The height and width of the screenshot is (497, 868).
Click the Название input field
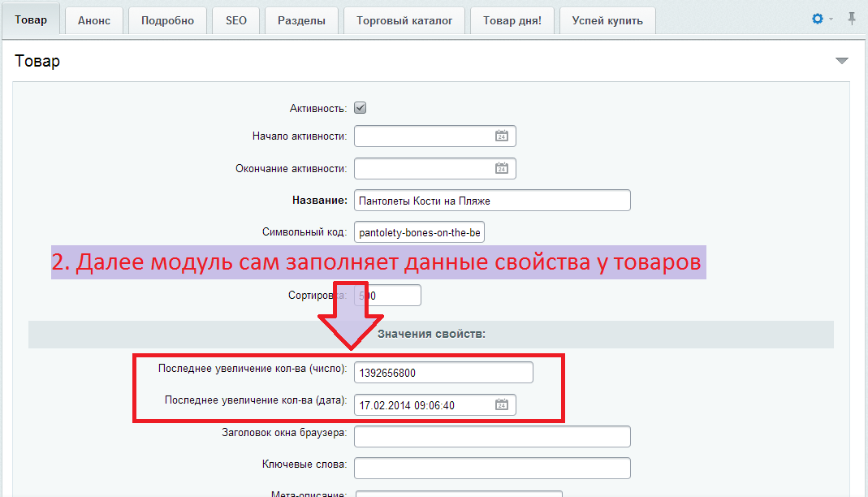click(492, 200)
